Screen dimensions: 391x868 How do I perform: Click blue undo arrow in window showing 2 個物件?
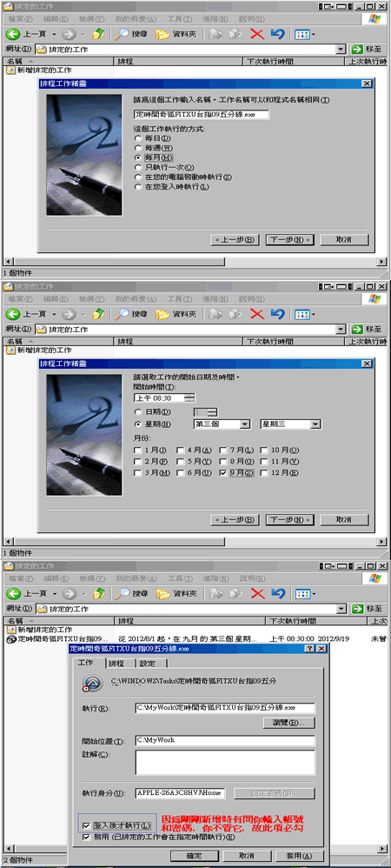pos(278,594)
